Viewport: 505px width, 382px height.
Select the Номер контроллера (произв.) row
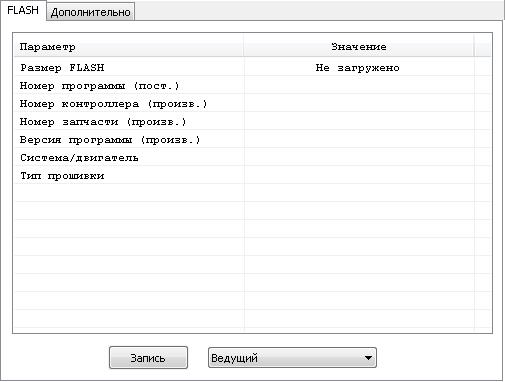pyautogui.click(x=252, y=104)
